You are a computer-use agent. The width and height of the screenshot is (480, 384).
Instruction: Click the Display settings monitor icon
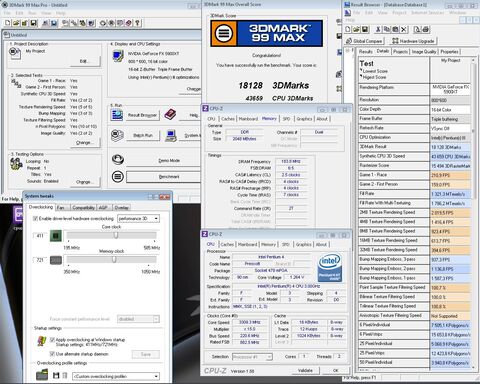point(118,56)
